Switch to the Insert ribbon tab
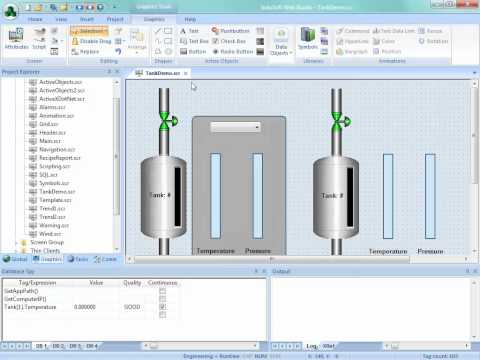480x360 pixels. coord(87,19)
